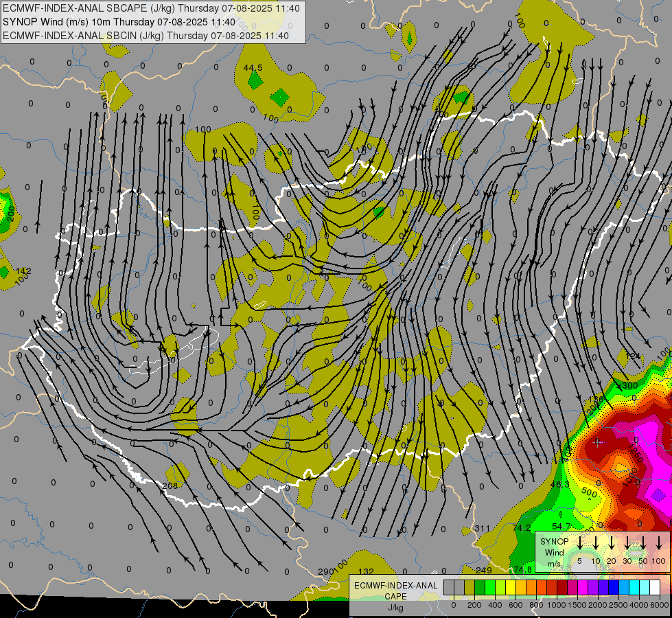Select the SBCIN title line at top
672x618 pixels.
146,36
